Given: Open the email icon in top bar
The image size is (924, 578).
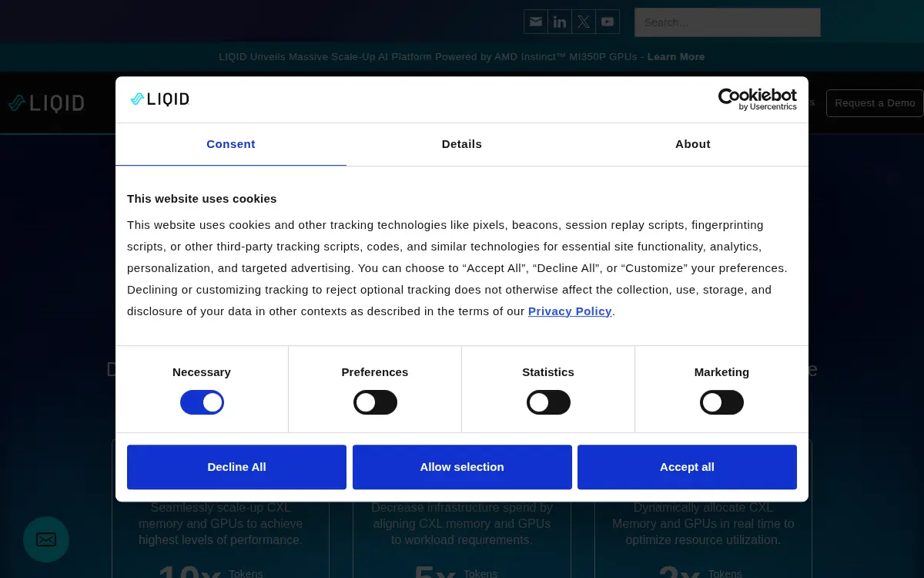Looking at the screenshot, I should [x=536, y=22].
